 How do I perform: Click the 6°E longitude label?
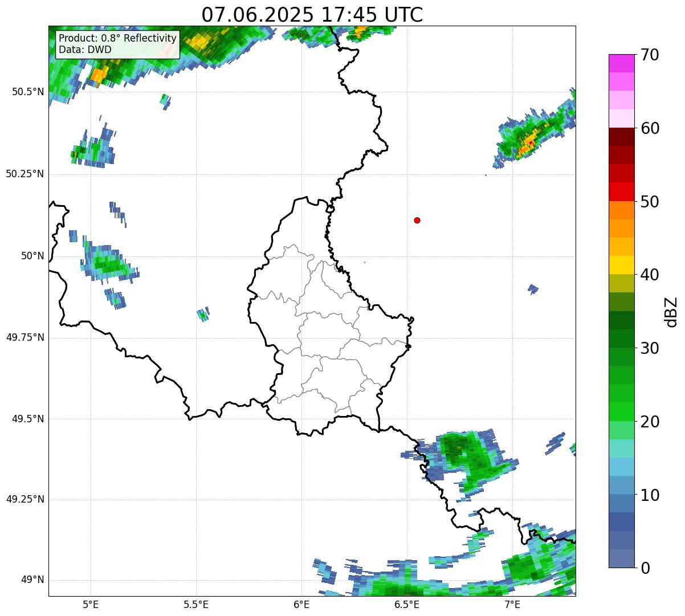301,604
